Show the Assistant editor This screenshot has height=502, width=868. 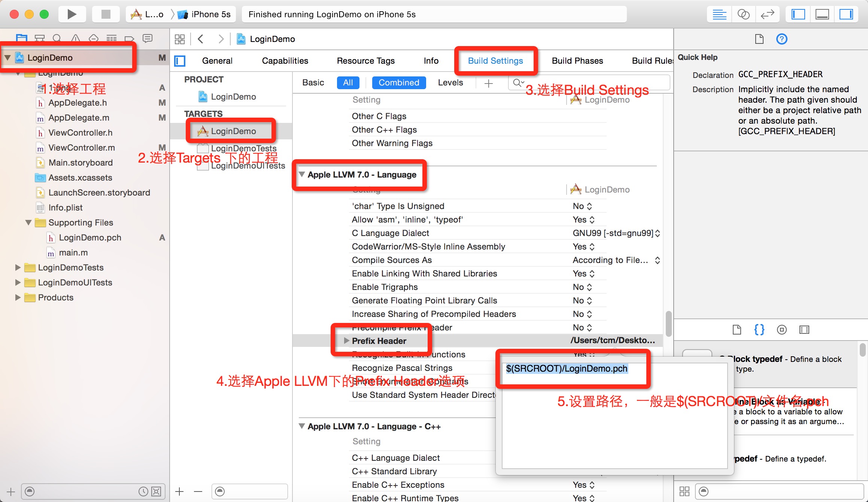743,14
